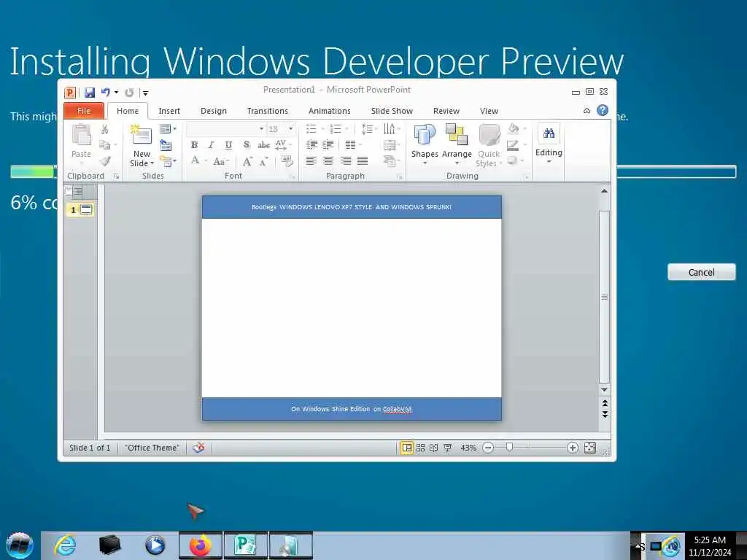
Task: Cut selection with scissors icon
Action: tap(105, 129)
